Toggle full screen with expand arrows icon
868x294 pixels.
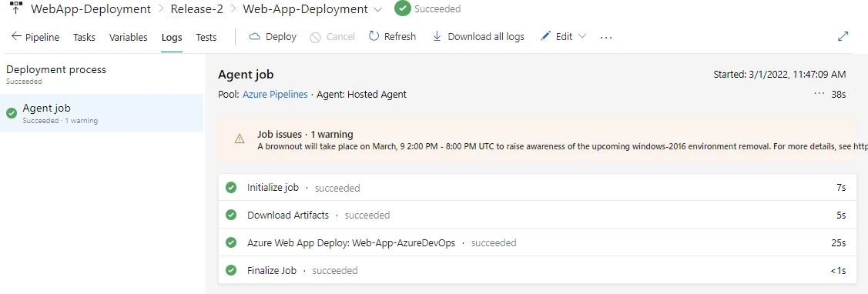(843, 36)
